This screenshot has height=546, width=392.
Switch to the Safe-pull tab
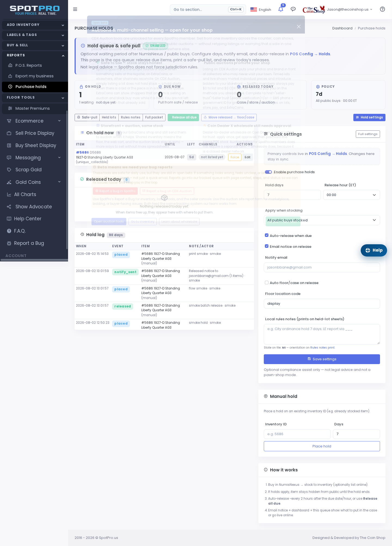87,117
